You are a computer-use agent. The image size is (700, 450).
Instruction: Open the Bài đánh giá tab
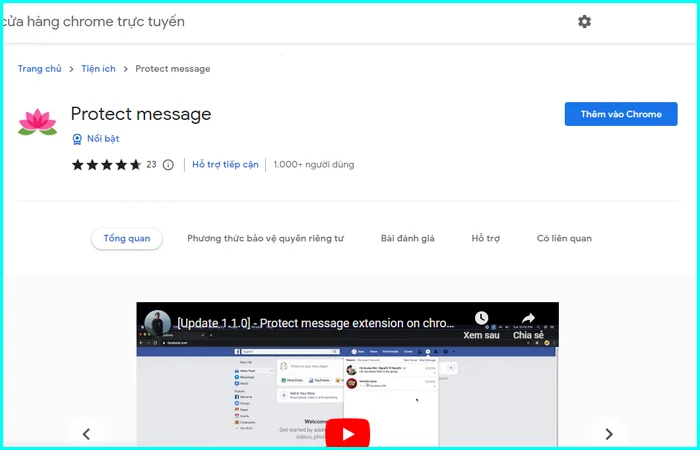tap(408, 238)
